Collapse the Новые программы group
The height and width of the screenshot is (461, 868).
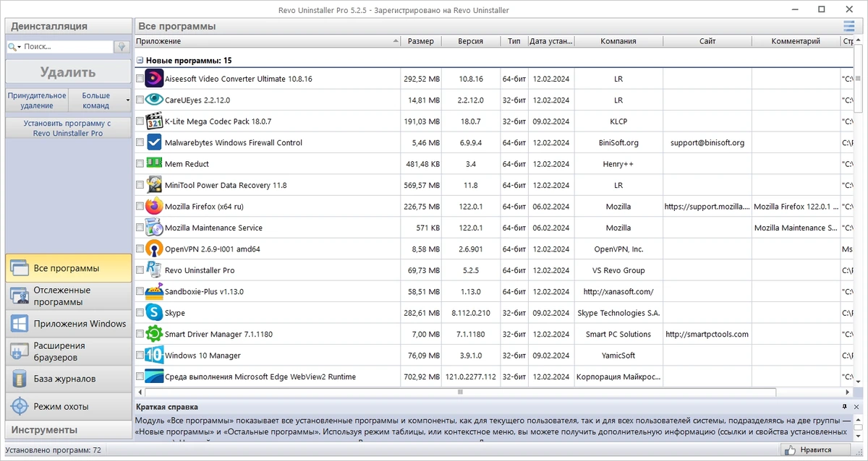pyautogui.click(x=140, y=61)
